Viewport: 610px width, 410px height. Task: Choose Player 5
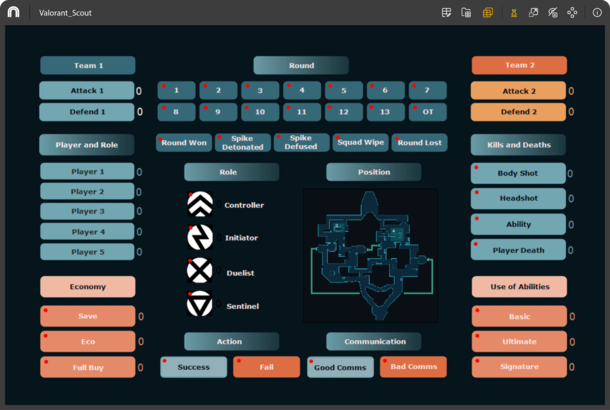pos(87,252)
